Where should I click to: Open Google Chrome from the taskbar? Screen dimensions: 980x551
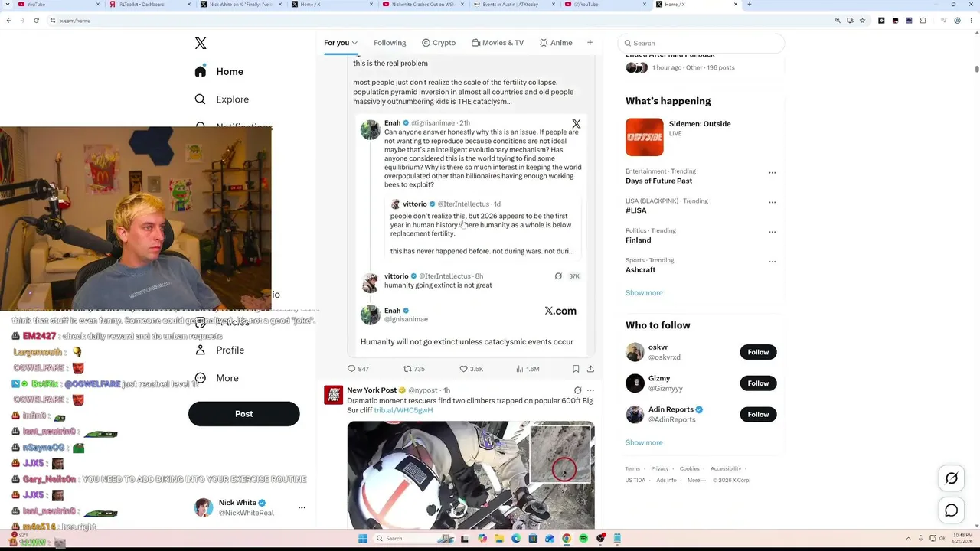(567, 539)
